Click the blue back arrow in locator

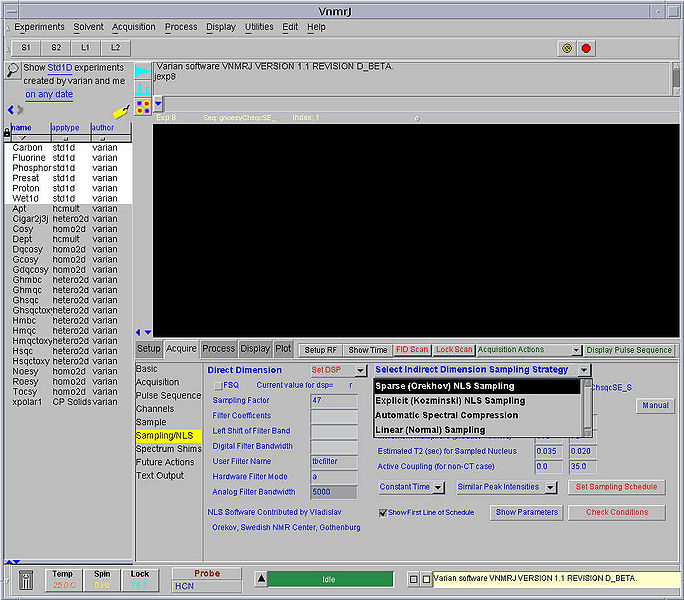11,110
